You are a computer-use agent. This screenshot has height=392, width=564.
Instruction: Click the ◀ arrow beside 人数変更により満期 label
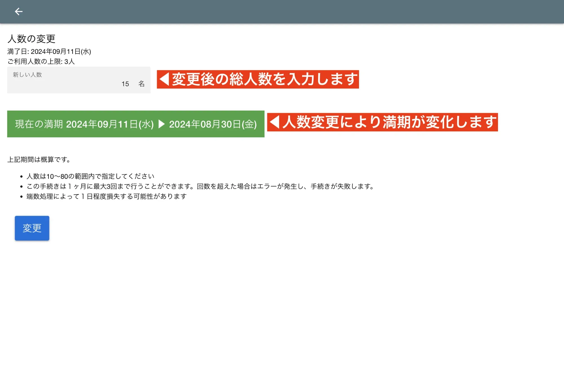275,122
